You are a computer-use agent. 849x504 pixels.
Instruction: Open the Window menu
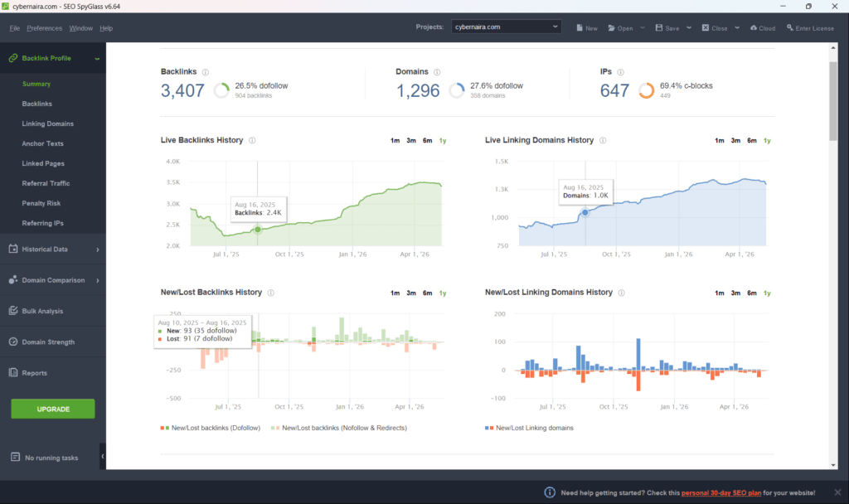coord(80,28)
